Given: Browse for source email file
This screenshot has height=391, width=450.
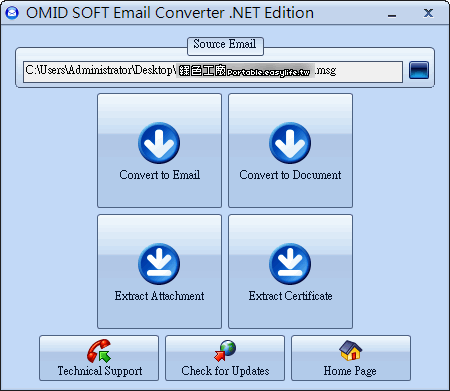Looking at the screenshot, I should 419,70.
